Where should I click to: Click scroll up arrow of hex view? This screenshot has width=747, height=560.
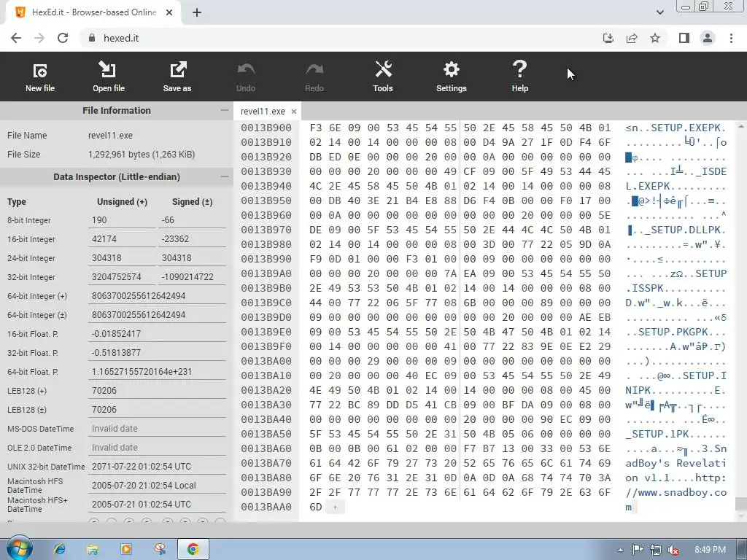tap(740, 126)
